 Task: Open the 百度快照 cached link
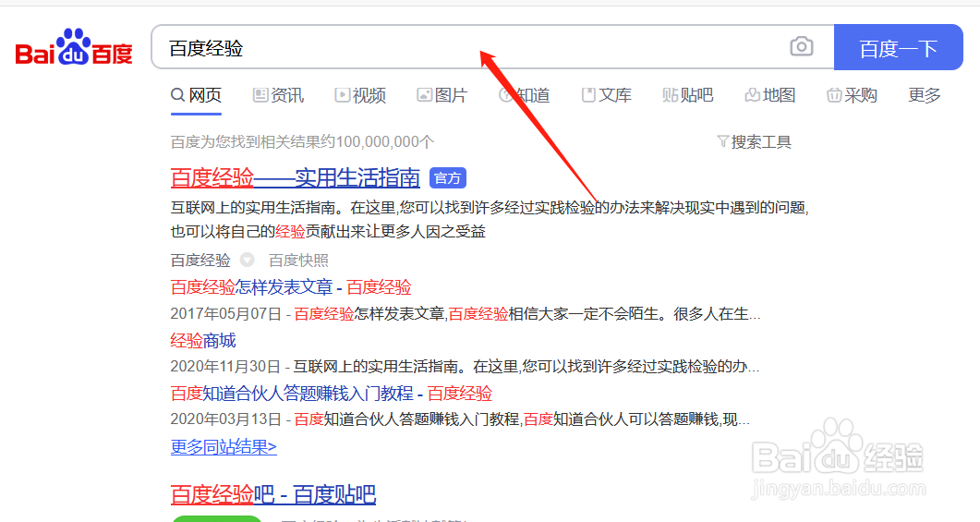pos(298,260)
